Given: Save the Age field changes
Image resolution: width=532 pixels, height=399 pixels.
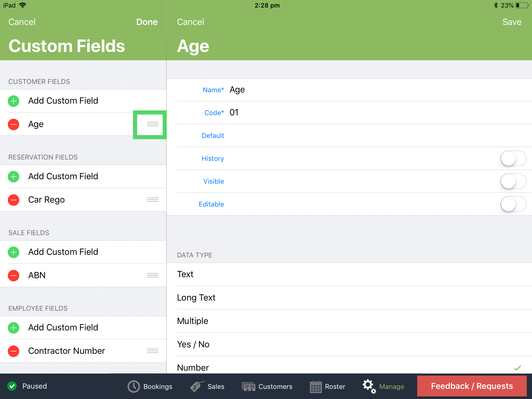Looking at the screenshot, I should [512, 22].
